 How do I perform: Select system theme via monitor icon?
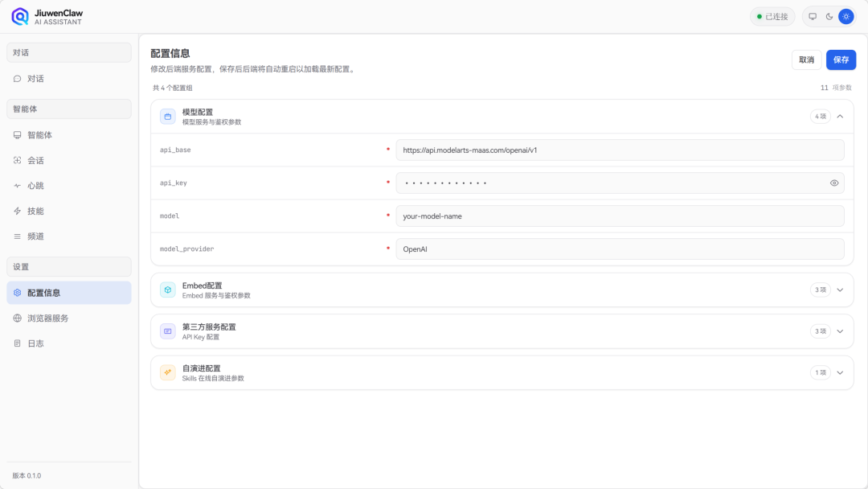(x=813, y=16)
